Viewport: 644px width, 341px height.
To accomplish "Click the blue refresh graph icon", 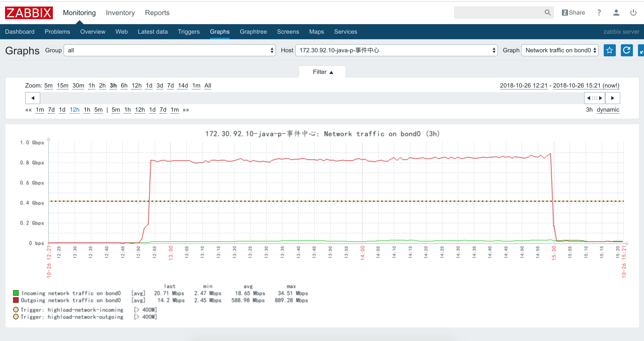I will (627, 50).
